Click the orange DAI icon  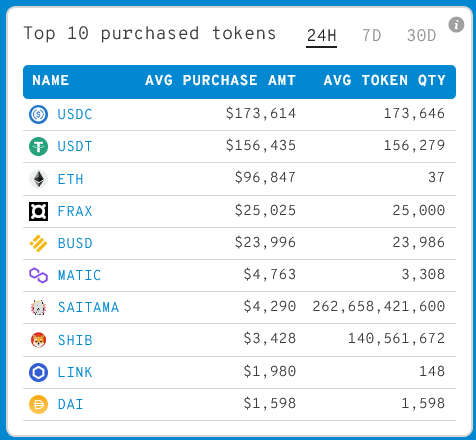38,404
